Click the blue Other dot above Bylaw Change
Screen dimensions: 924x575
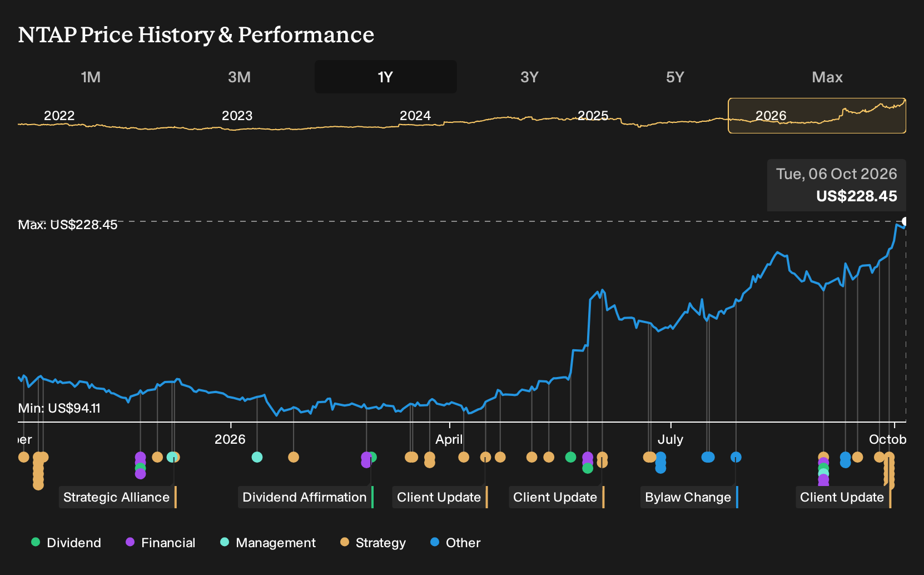click(x=736, y=457)
